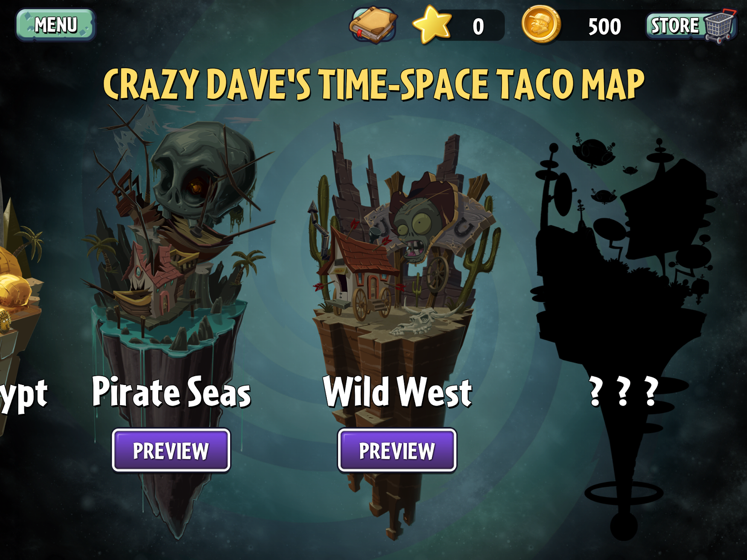
Task: Tap the 500 coin balance
Action: click(604, 27)
